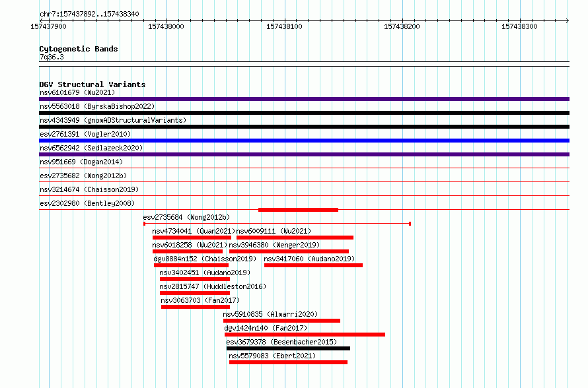Open nsv5563018 (ByrskaBishop2022) variant label
This screenshot has height=388, width=588.
point(97,106)
